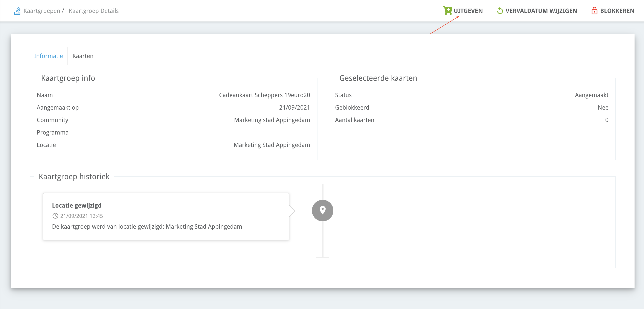644x309 pixels.
Task: Click the green refresh arrow icon
Action: tap(500, 11)
